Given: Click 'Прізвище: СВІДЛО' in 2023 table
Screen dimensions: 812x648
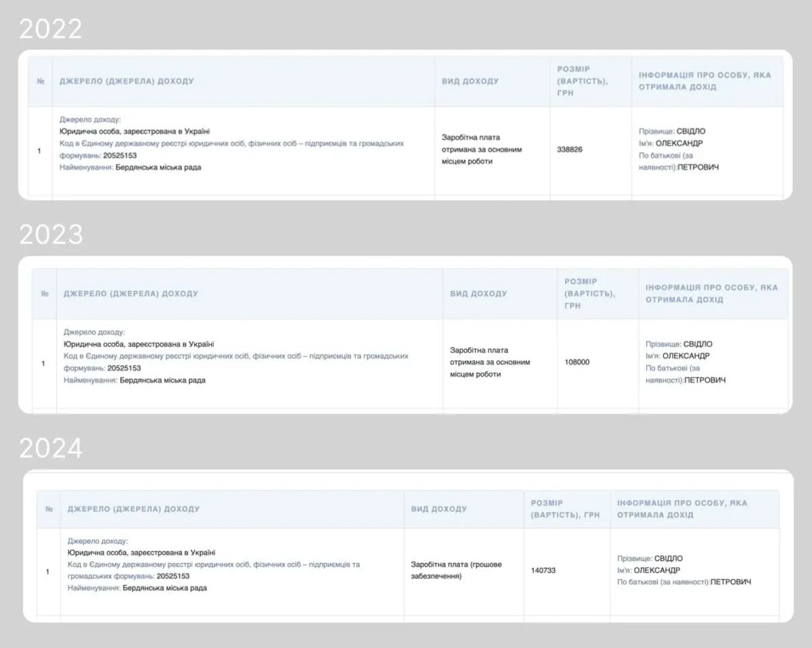Looking at the screenshot, I should (x=679, y=344).
